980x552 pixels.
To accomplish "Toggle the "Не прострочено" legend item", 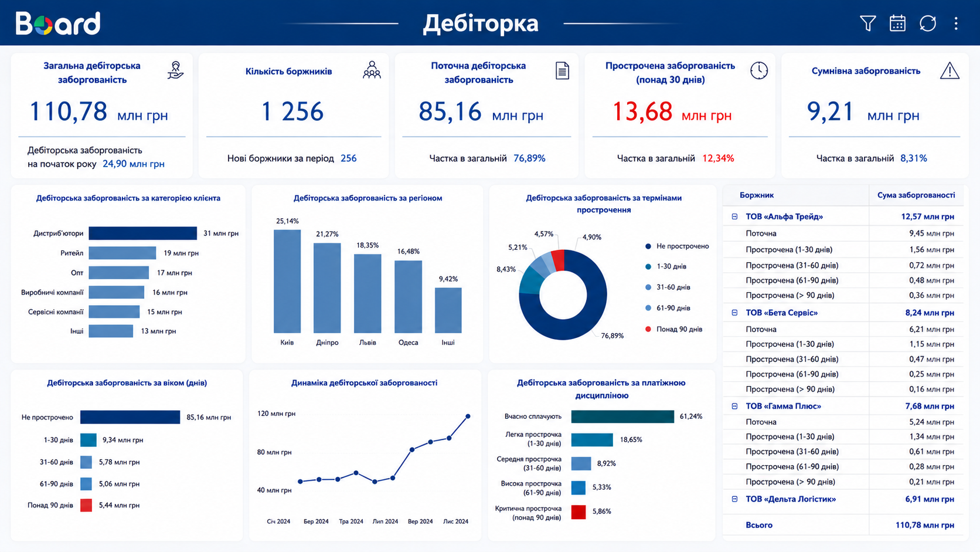I will 677,246.
